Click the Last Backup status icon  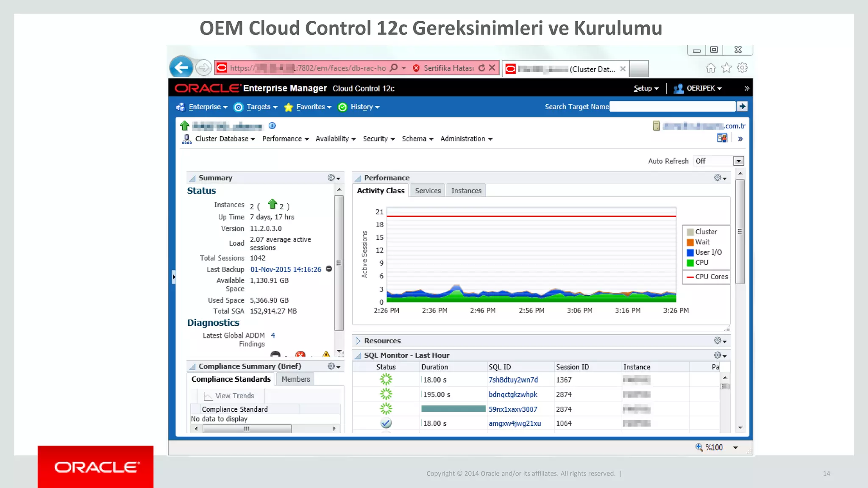click(328, 269)
